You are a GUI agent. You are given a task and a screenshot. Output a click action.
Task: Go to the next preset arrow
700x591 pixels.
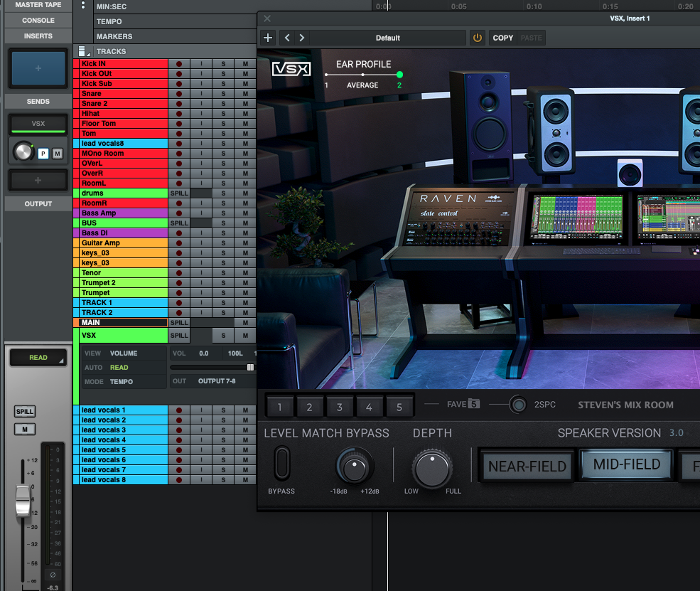pyautogui.click(x=302, y=38)
